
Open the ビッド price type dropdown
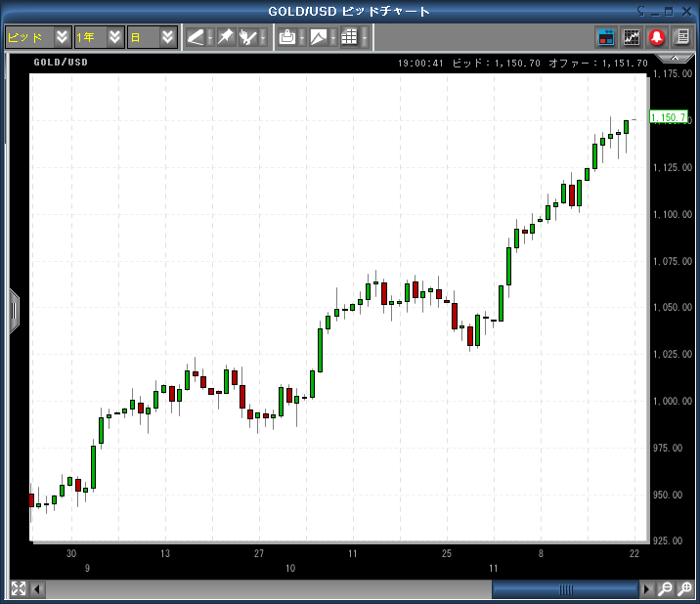pos(37,37)
